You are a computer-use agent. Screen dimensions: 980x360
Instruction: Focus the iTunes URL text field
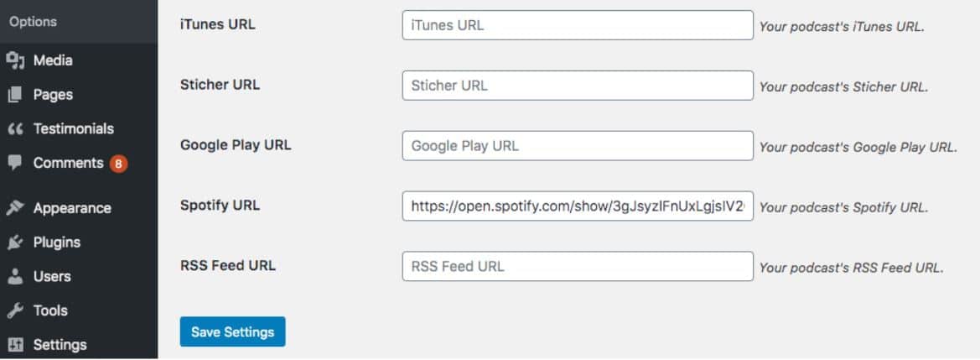pyautogui.click(x=578, y=25)
